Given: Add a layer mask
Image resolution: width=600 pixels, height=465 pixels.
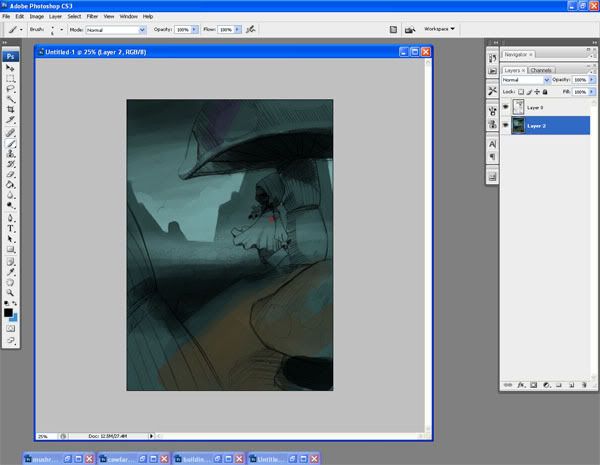Looking at the screenshot, I should 533,385.
